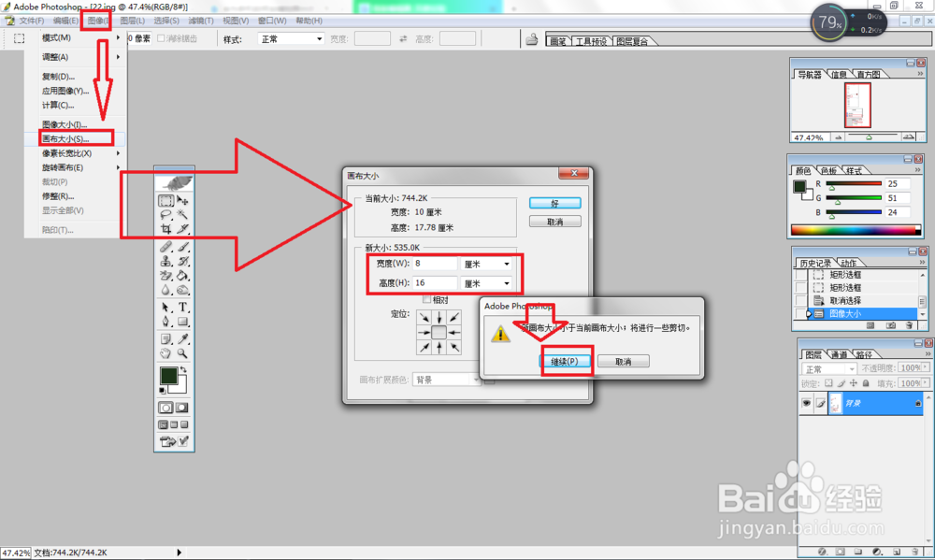
Task: Create new snapshot in History panel
Action: pyautogui.click(x=890, y=325)
